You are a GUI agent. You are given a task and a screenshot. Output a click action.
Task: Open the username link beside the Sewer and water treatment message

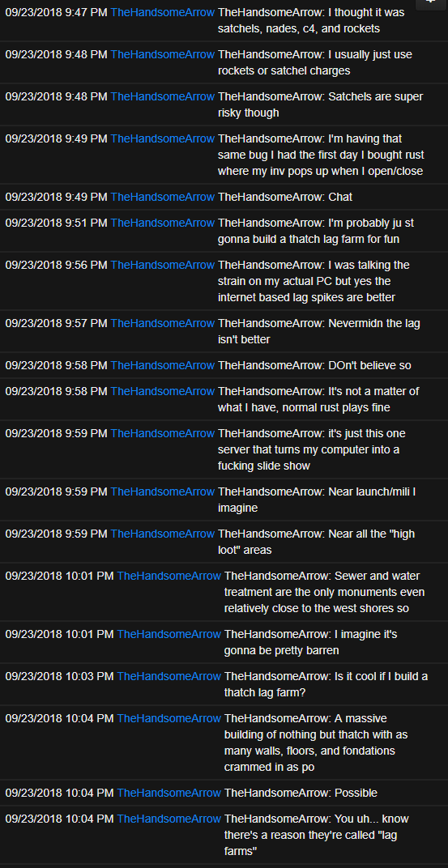pyautogui.click(x=169, y=577)
